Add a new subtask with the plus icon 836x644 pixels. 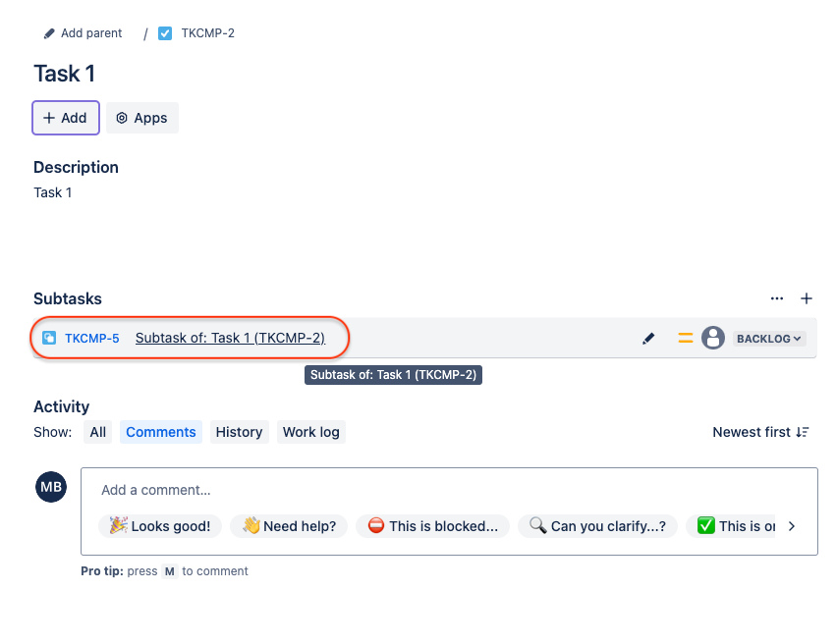tap(807, 298)
